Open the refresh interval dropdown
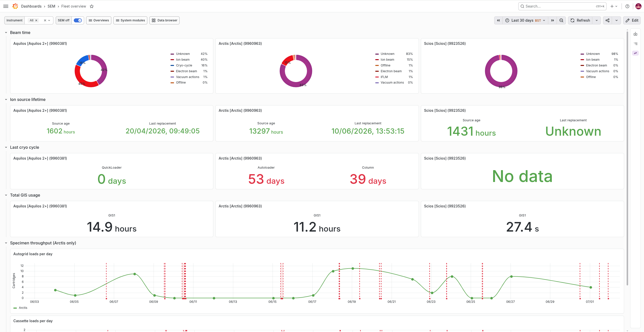Image resolution: width=644 pixels, height=332 pixels. point(597,20)
